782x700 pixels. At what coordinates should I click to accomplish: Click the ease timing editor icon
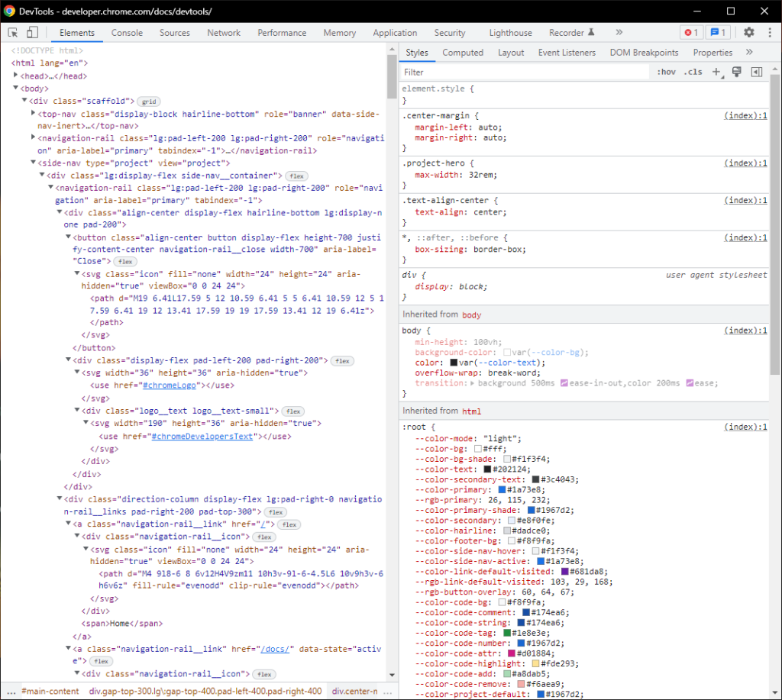(x=690, y=383)
